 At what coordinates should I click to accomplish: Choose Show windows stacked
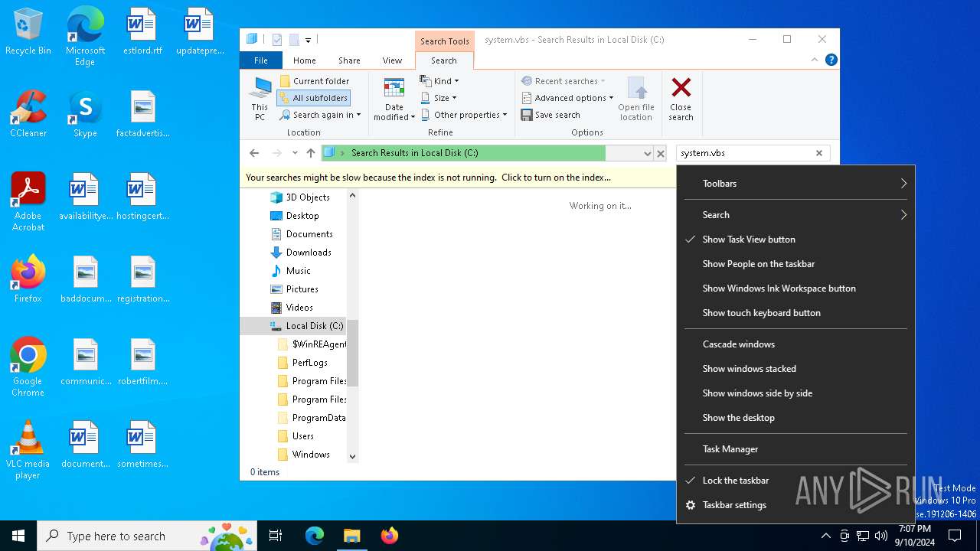click(x=795, y=369)
